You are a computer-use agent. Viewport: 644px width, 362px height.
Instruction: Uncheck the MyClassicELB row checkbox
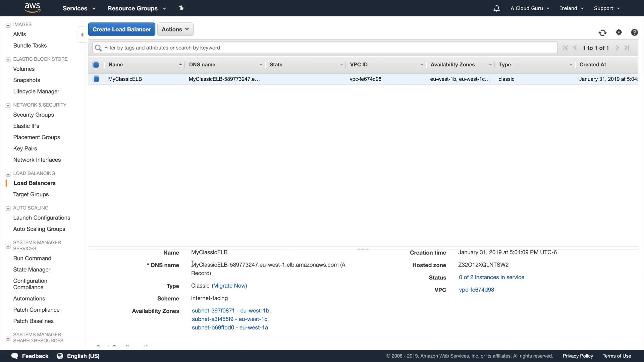(x=96, y=79)
